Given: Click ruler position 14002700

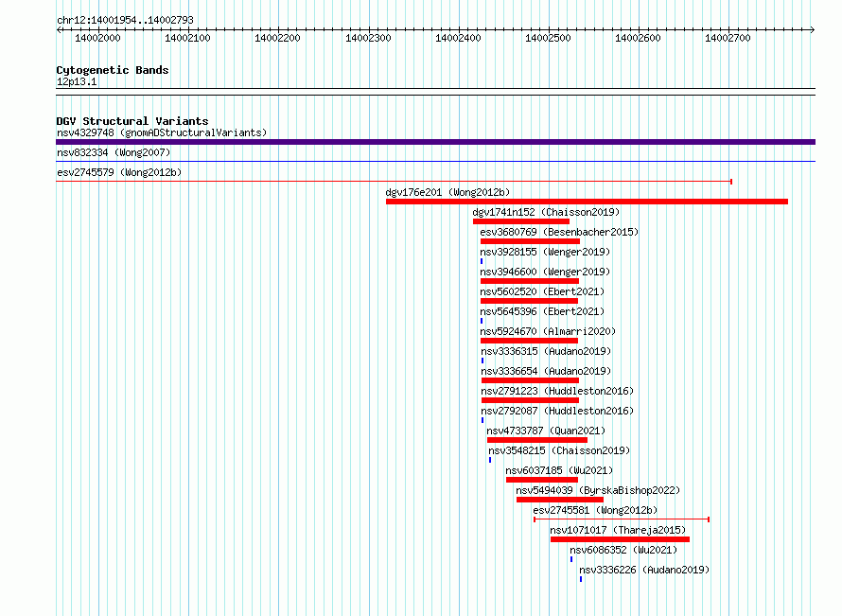Looking at the screenshot, I should 728,38.
